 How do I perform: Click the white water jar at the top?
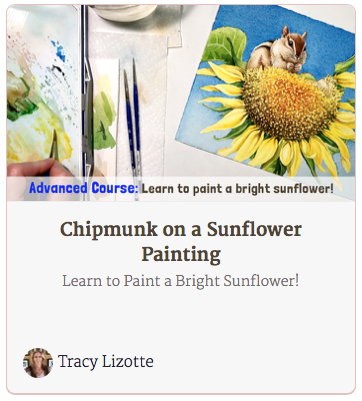[126, 12]
